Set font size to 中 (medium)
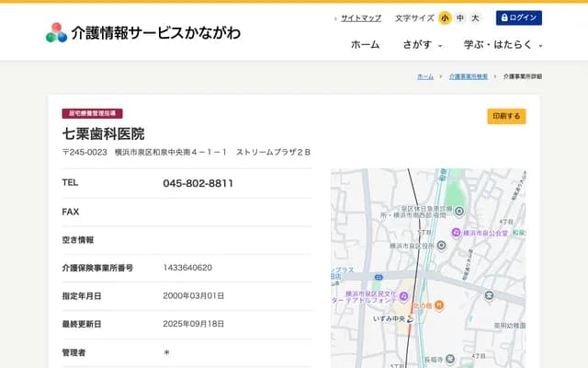Image resolution: width=588 pixels, height=368 pixels. (x=460, y=17)
